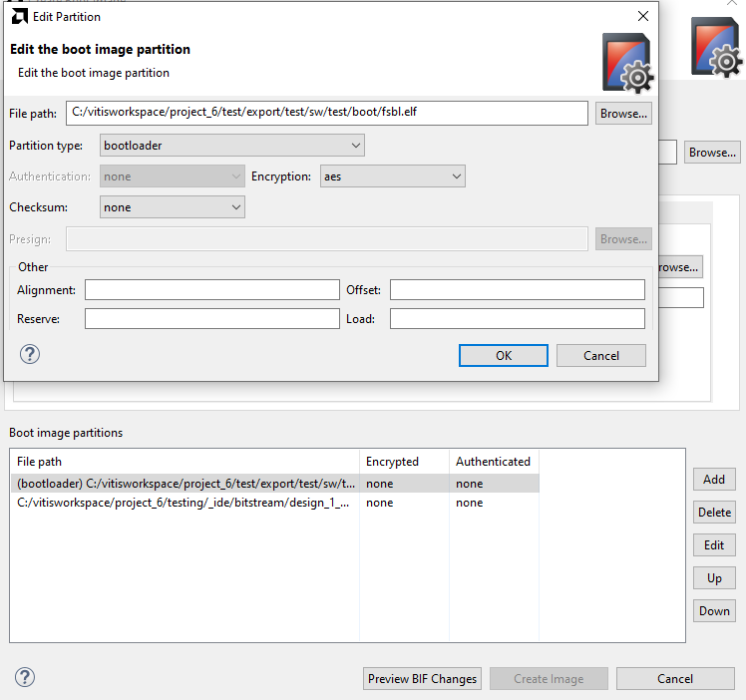Click Browse next to the File path field
This screenshot has height=700, width=746.
point(623,114)
